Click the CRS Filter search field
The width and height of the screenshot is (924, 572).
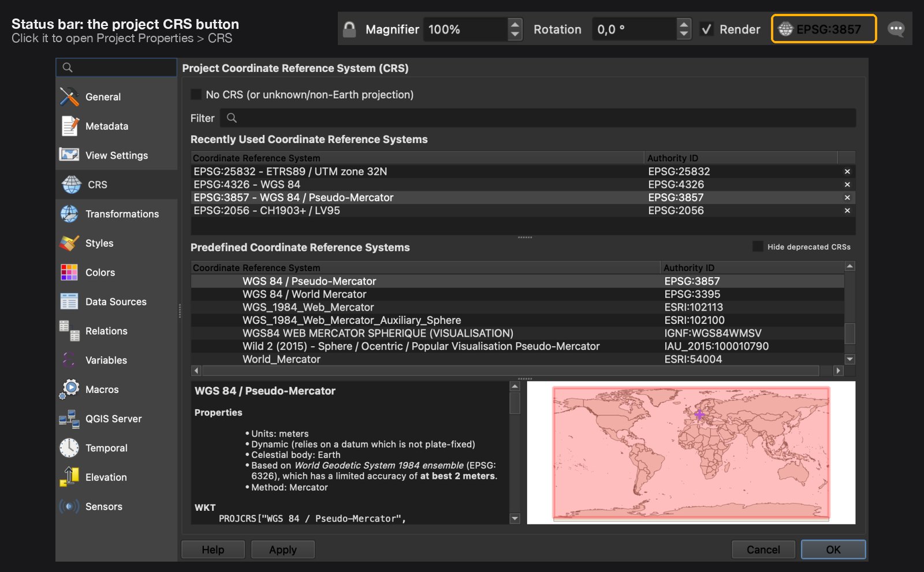538,118
